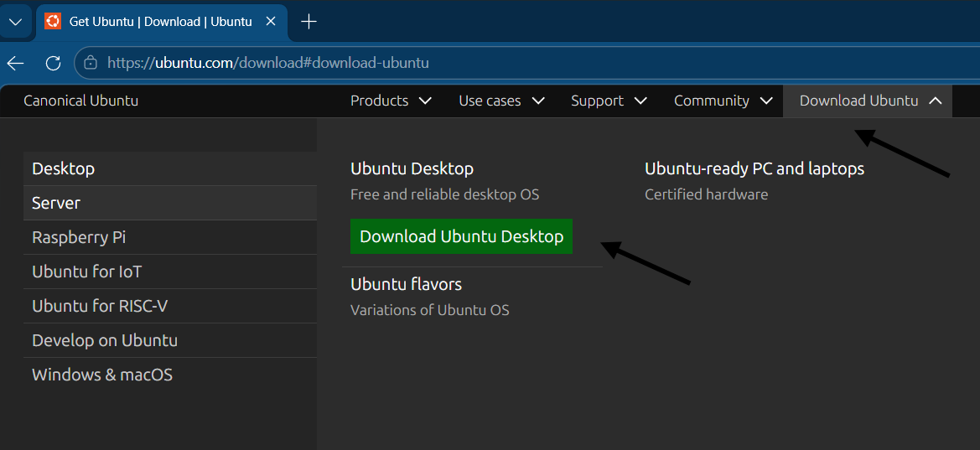Expand the Community navigation menu

[x=723, y=101]
